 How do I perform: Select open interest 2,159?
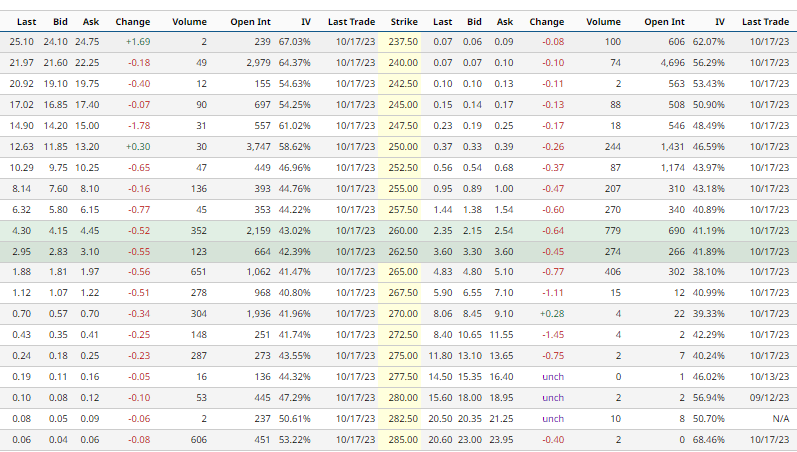coord(258,231)
